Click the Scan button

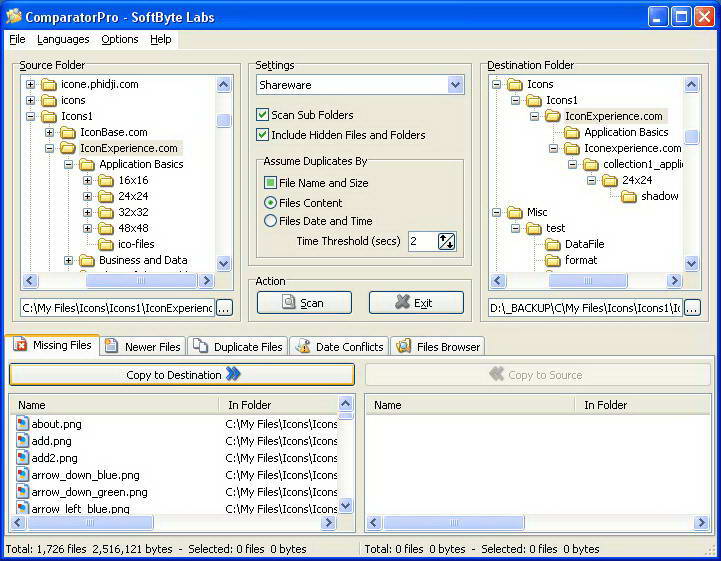(304, 303)
